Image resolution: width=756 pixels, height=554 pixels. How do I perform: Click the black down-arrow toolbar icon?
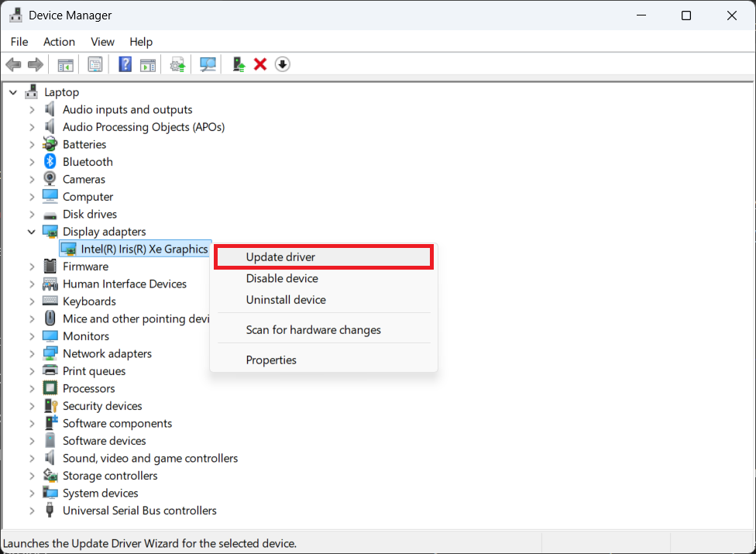(283, 64)
